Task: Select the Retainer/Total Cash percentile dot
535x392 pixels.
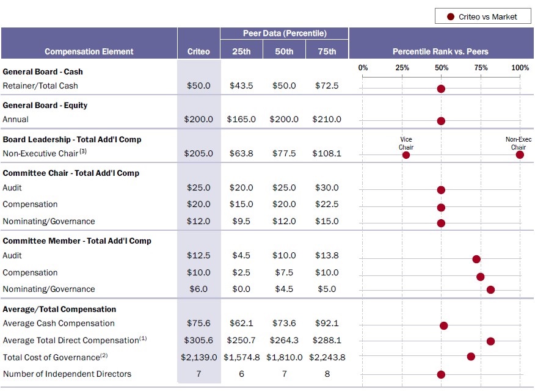Action: 440,89
